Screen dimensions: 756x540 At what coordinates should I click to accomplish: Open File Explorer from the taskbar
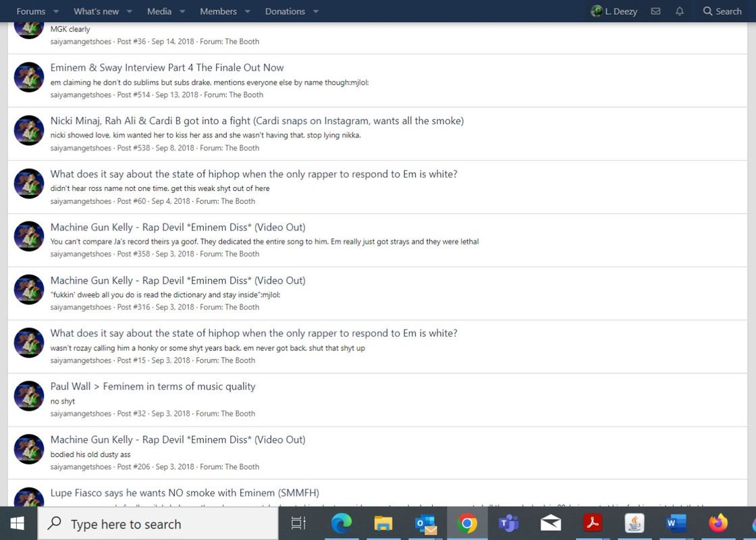point(383,524)
